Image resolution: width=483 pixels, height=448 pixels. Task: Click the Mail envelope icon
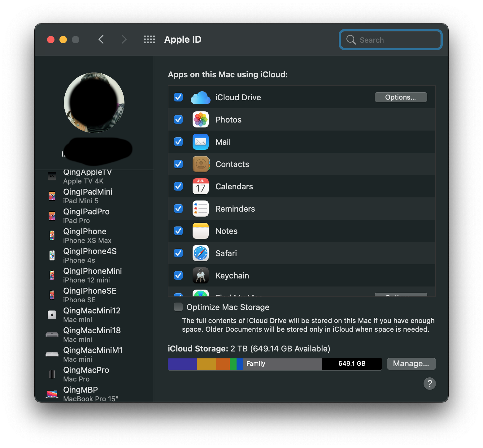tap(201, 142)
